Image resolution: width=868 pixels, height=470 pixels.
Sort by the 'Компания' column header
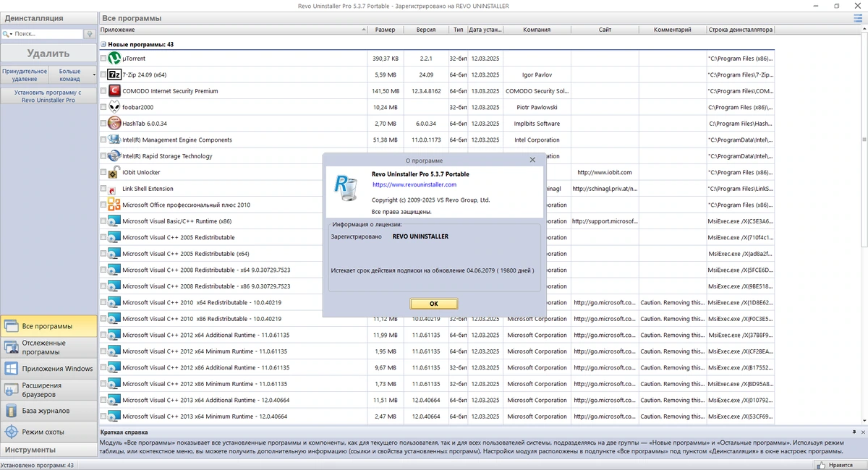(537, 30)
